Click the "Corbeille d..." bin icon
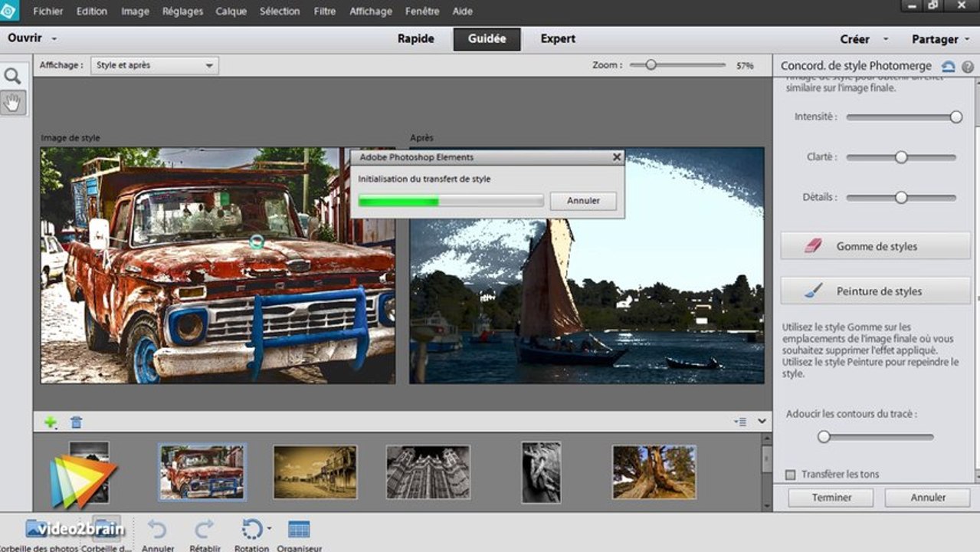Image resolution: width=980 pixels, height=552 pixels. click(107, 529)
